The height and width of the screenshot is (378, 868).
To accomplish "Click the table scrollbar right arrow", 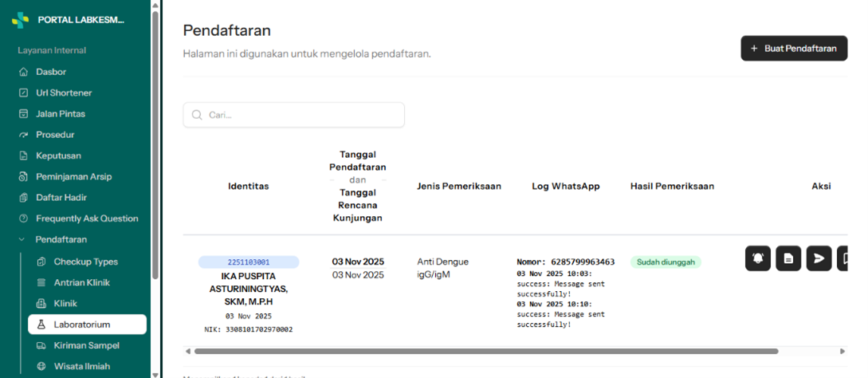I will [842, 351].
